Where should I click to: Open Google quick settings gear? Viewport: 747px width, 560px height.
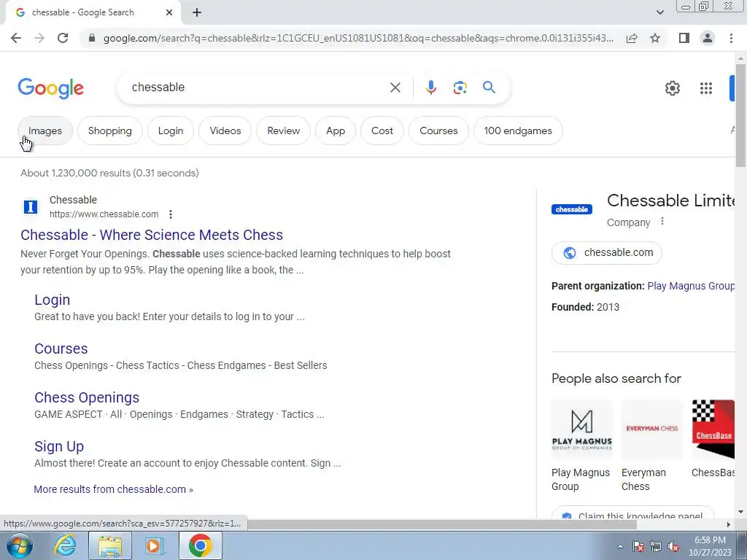coord(672,88)
